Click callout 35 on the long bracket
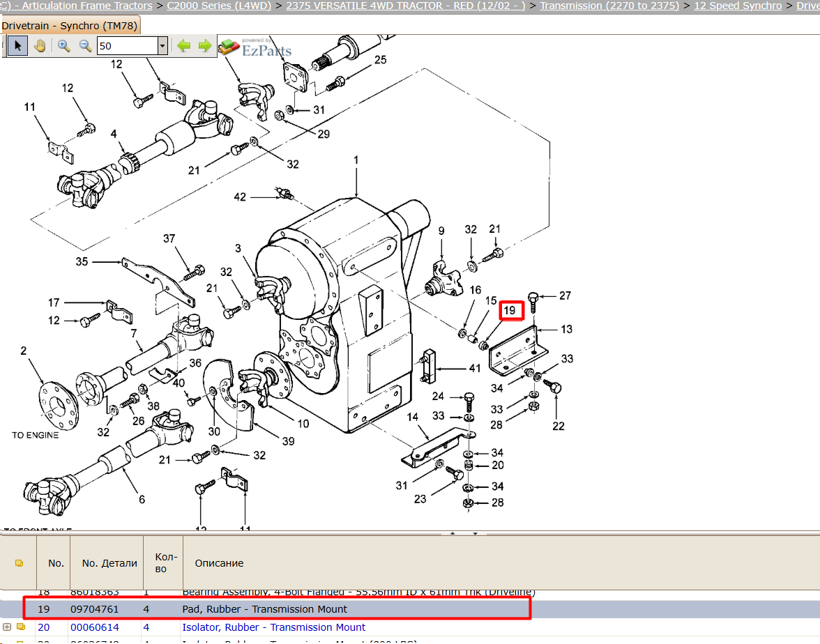 click(x=82, y=261)
